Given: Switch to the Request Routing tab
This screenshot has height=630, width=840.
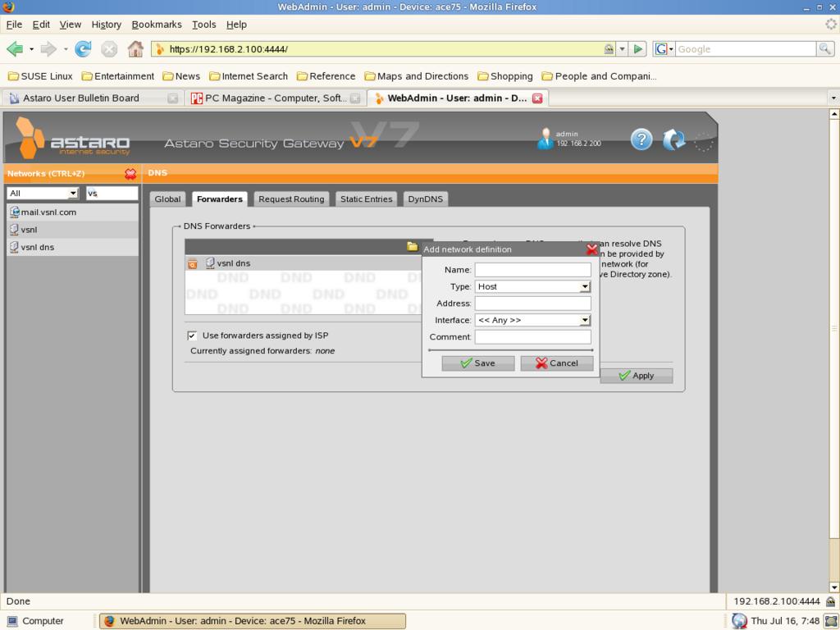Looking at the screenshot, I should tap(291, 199).
